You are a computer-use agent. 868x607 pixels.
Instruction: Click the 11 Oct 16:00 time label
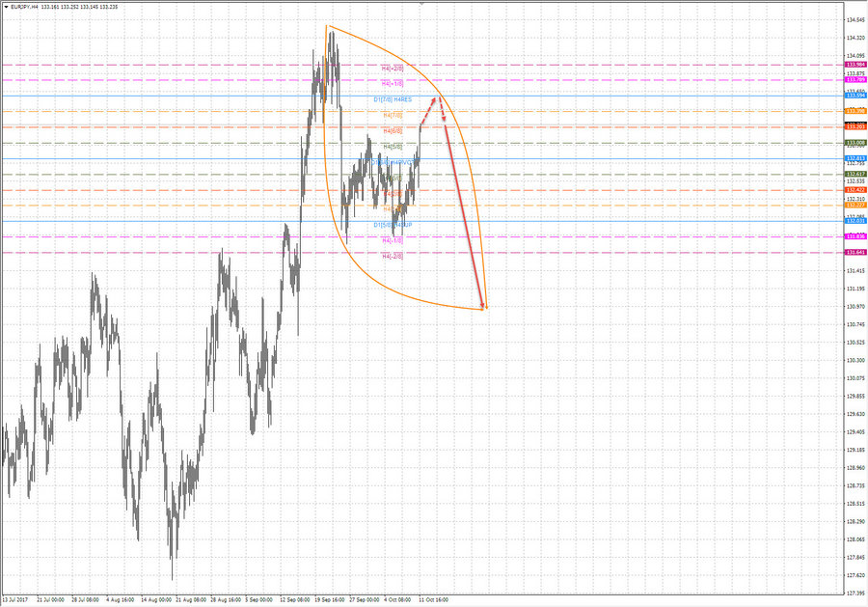click(433, 600)
